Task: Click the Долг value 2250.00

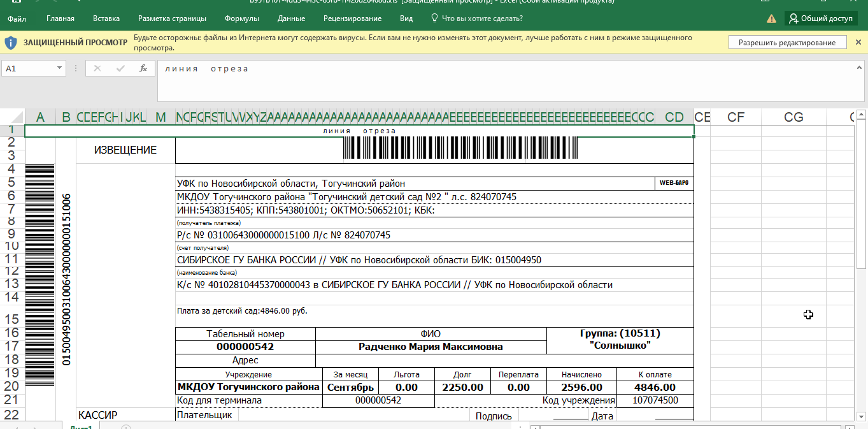Action: point(462,387)
